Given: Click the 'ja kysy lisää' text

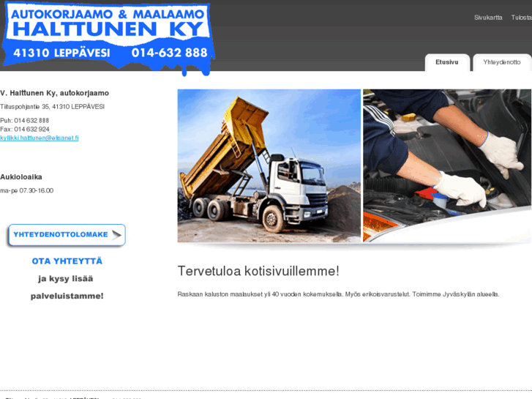Looking at the screenshot, I should pyautogui.click(x=65, y=279).
